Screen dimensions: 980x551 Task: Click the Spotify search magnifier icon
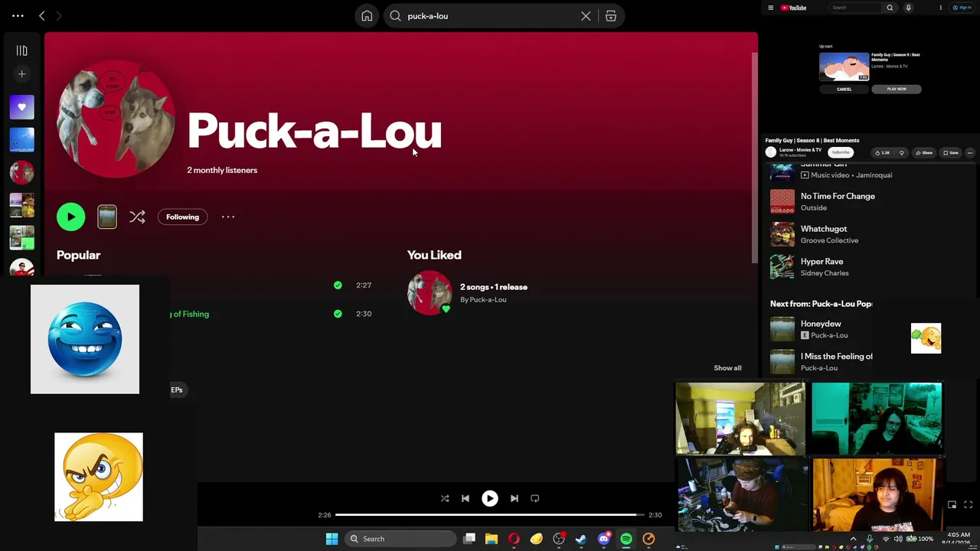click(x=395, y=16)
